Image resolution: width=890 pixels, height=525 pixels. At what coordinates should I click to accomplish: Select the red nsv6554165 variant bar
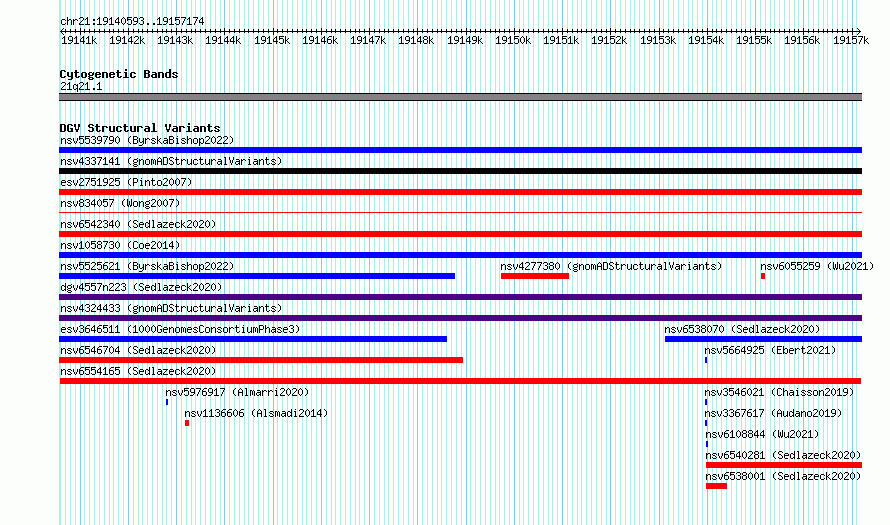click(460, 381)
